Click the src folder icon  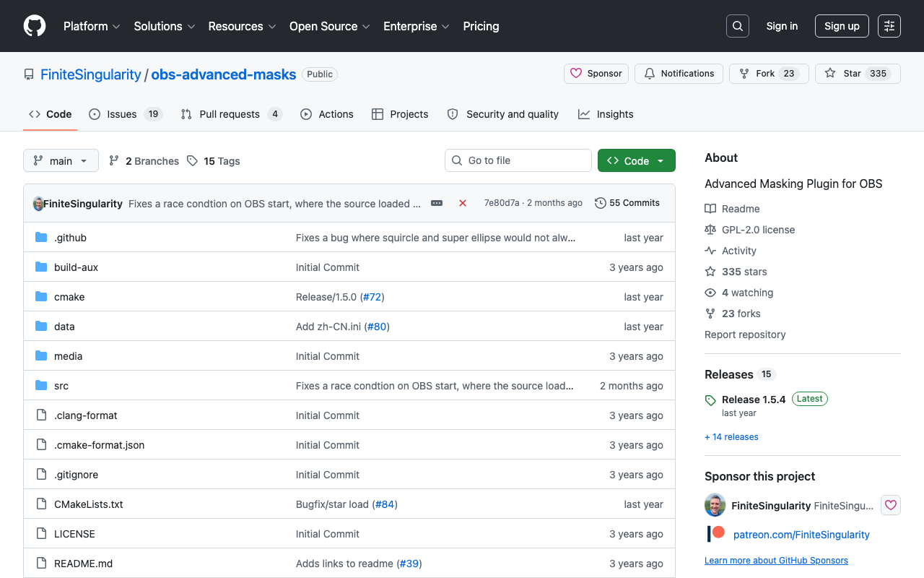pos(41,386)
